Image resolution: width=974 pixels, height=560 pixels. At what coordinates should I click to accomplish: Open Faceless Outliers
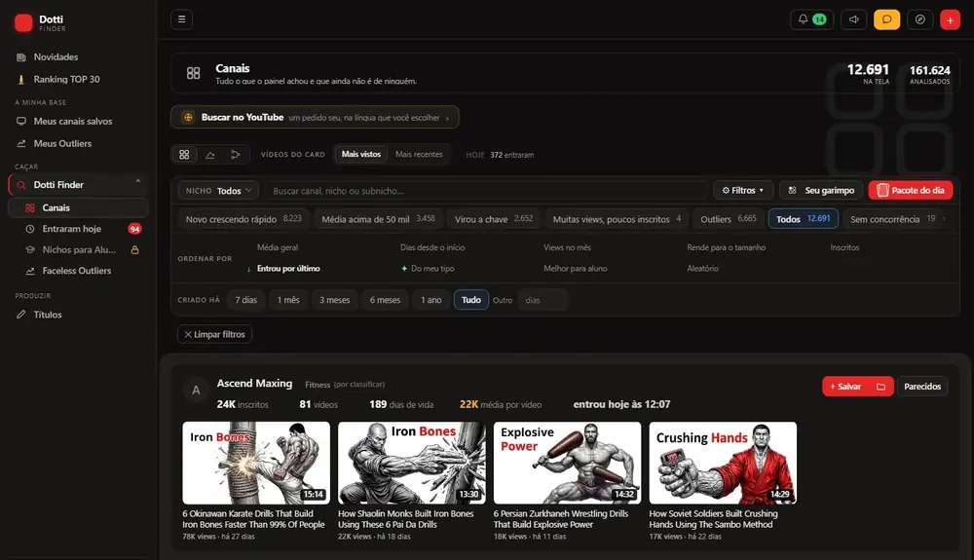point(78,271)
